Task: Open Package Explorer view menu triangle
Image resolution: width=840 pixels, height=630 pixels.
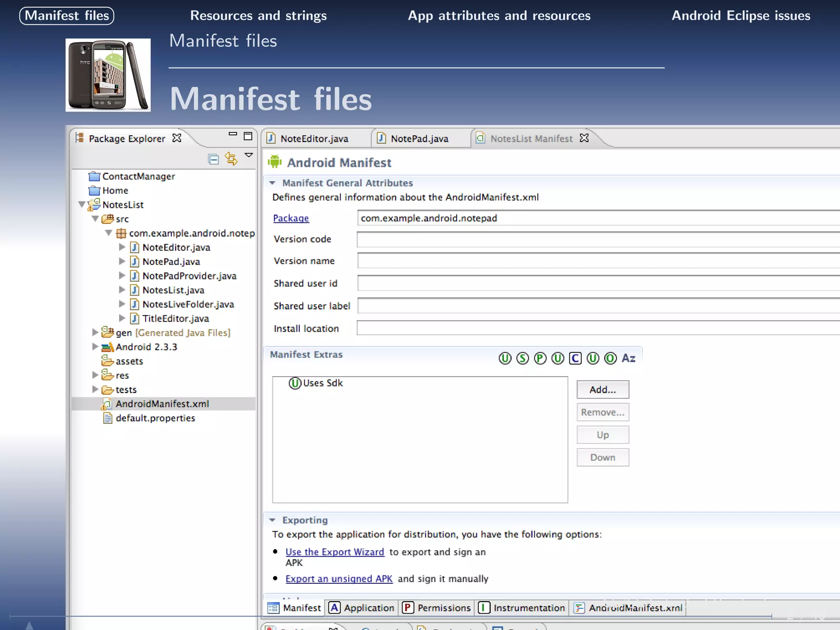Action: point(249,155)
